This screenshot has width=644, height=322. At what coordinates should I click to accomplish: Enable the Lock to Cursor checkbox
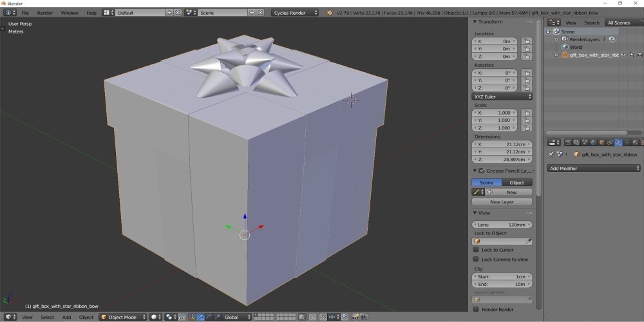click(x=476, y=249)
